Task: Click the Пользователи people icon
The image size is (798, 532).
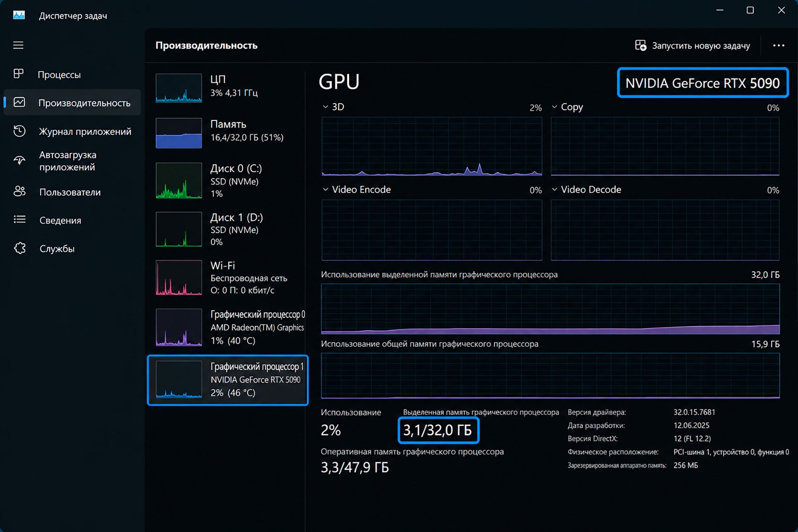Action: click(19, 191)
